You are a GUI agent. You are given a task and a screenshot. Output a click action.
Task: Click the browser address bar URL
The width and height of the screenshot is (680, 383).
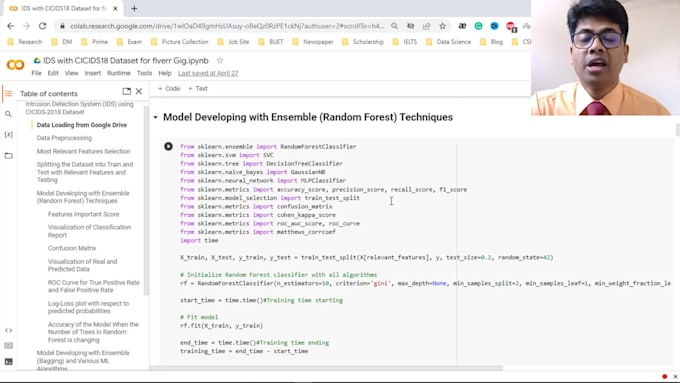(227, 26)
